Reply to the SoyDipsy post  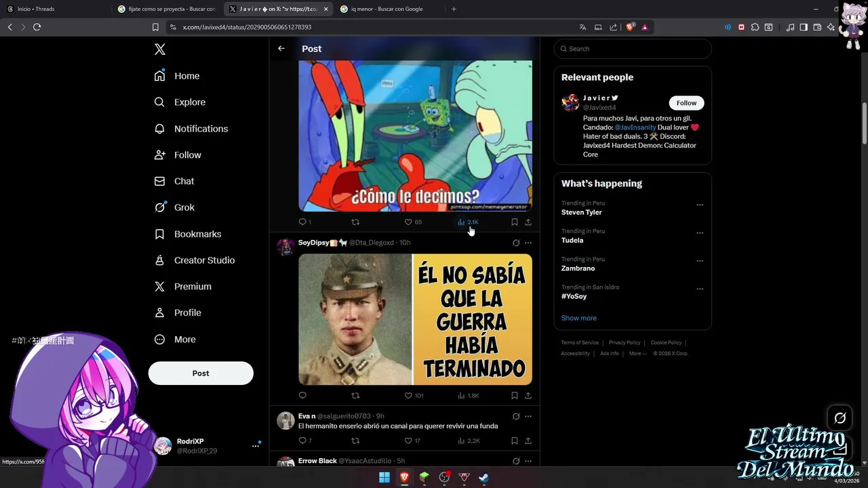302,396
